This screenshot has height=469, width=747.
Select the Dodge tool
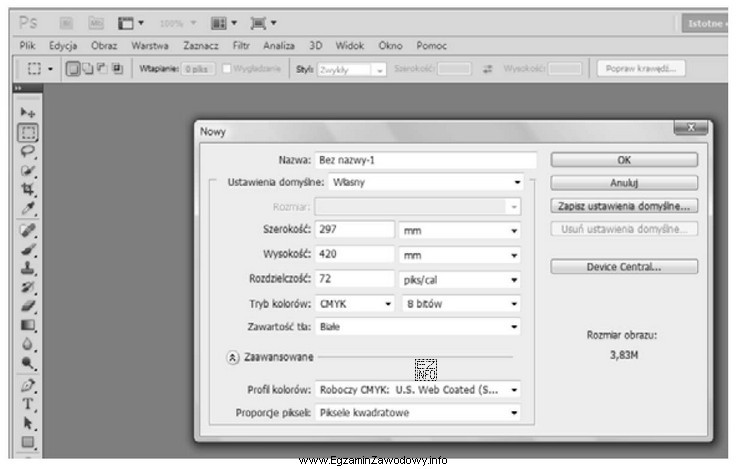(x=28, y=363)
